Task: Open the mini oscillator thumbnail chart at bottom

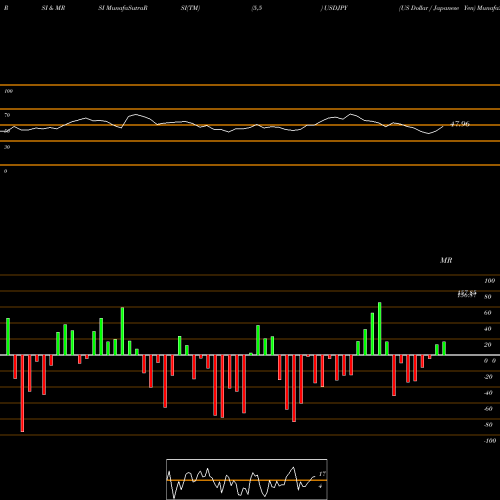Action: coord(247,479)
